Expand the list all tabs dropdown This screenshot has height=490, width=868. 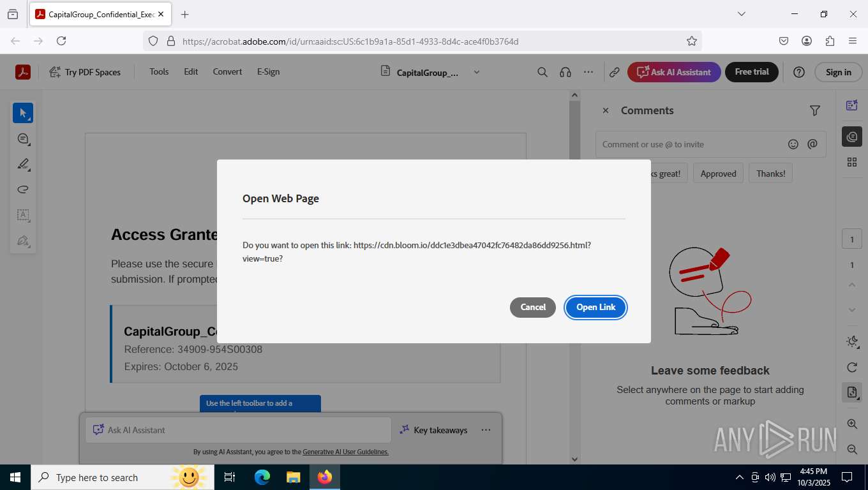741,14
